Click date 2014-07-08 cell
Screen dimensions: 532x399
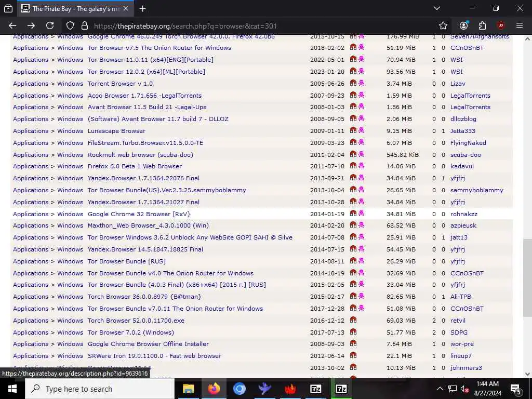(x=327, y=237)
